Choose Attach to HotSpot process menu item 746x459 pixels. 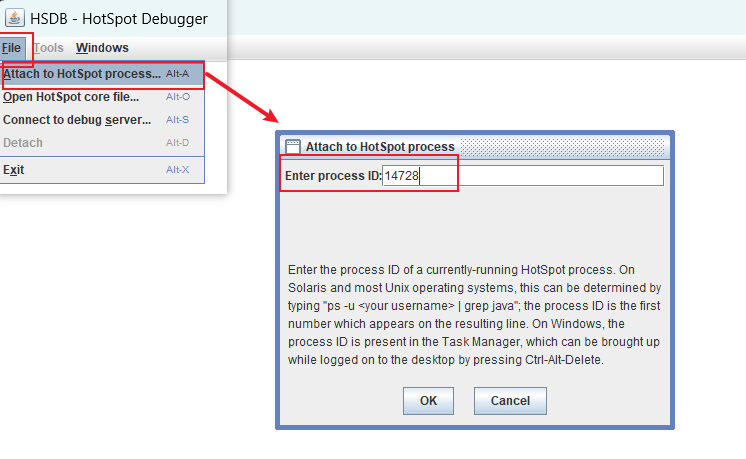coord(102,74)
